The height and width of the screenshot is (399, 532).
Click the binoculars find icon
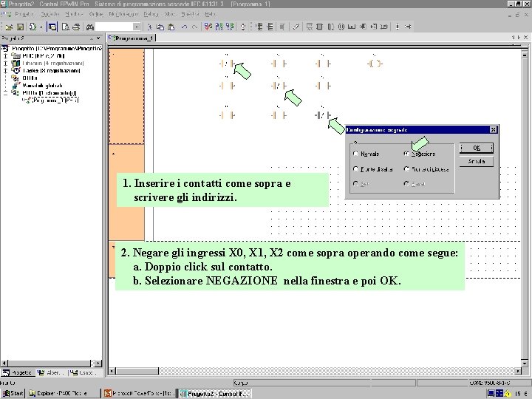tap(90, 27)
